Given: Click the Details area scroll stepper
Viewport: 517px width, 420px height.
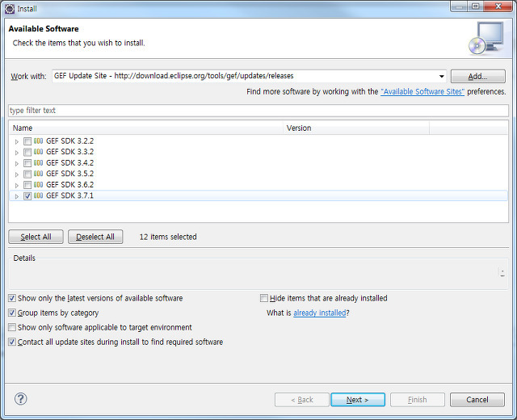Looking at the screenshot, I should (x=502, y=273).
